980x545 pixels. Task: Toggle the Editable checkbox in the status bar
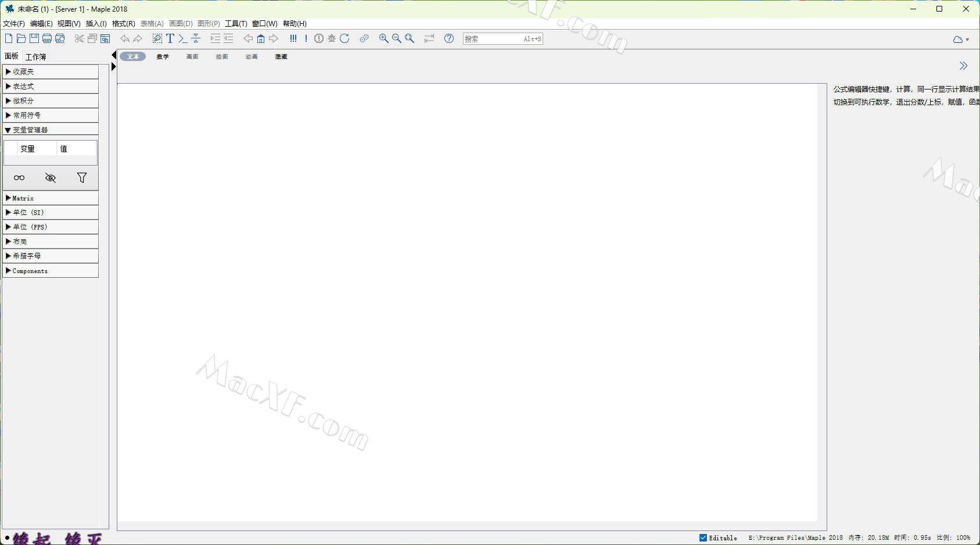tap(703, 537)
